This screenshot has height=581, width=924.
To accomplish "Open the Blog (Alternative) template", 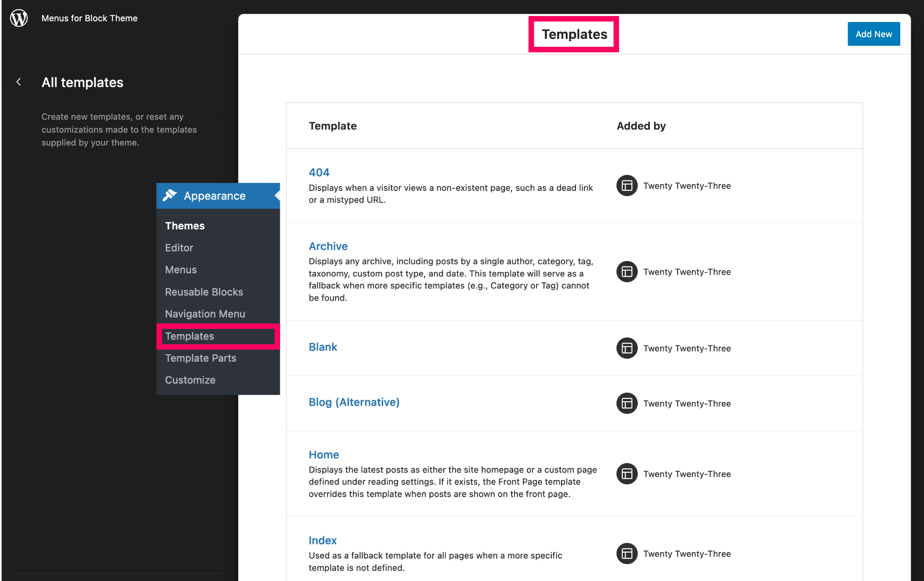I will point(353,402).
